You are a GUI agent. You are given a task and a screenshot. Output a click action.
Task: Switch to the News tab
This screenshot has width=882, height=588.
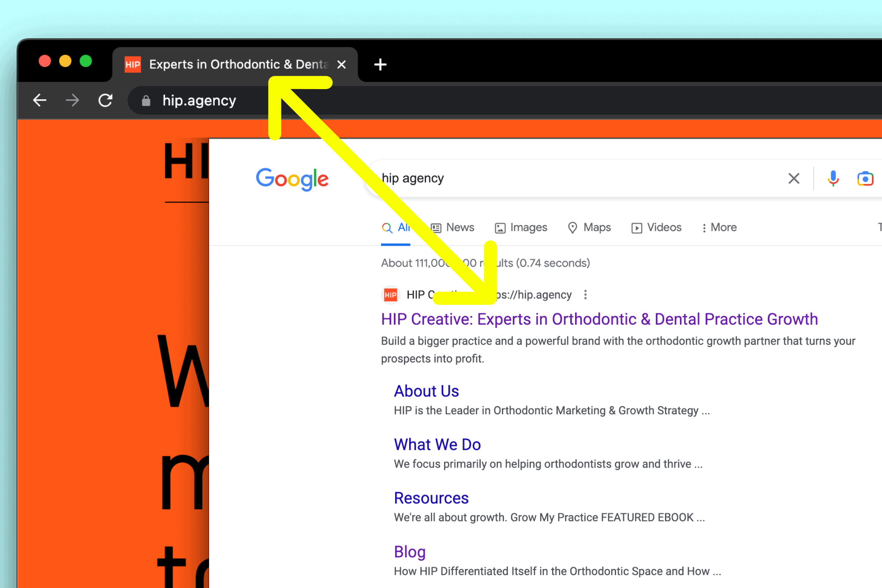pyautogui.click(x=452, y=228)
